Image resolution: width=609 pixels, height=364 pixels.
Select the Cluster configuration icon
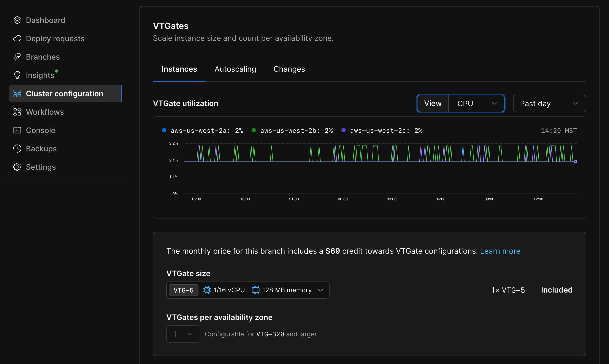[x=17, y=93]
